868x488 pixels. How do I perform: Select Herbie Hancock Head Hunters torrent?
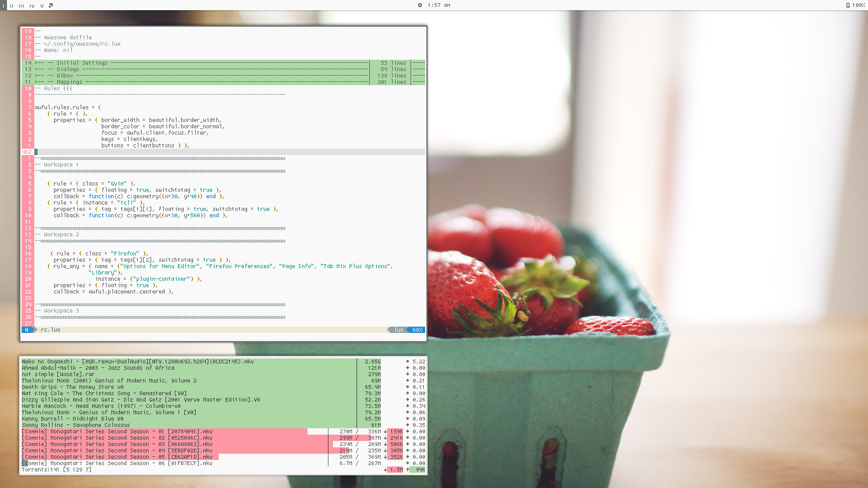coord(224,406)
